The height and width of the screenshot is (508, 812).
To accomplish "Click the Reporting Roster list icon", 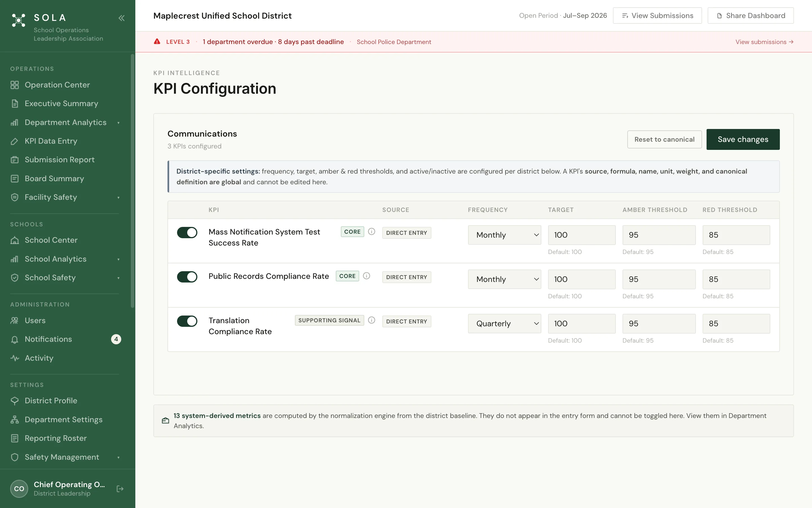I will coord(14,439).
